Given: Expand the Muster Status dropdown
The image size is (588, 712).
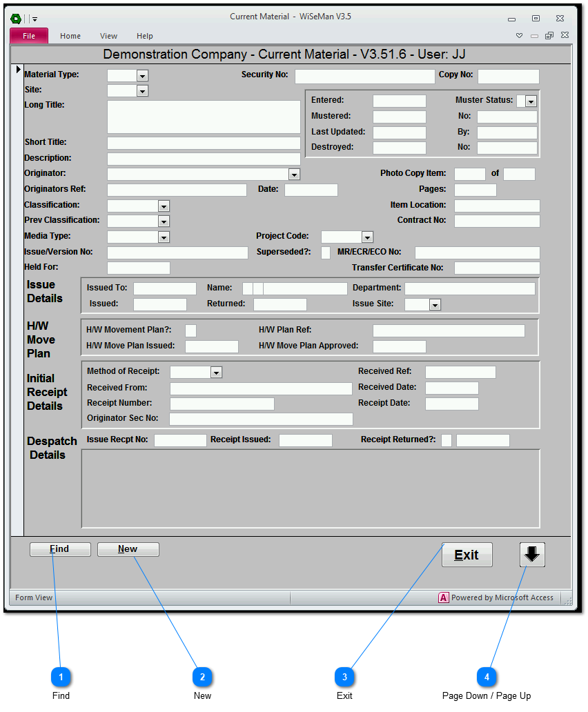Looking at the screenshot, I should (x=531, y=101).
